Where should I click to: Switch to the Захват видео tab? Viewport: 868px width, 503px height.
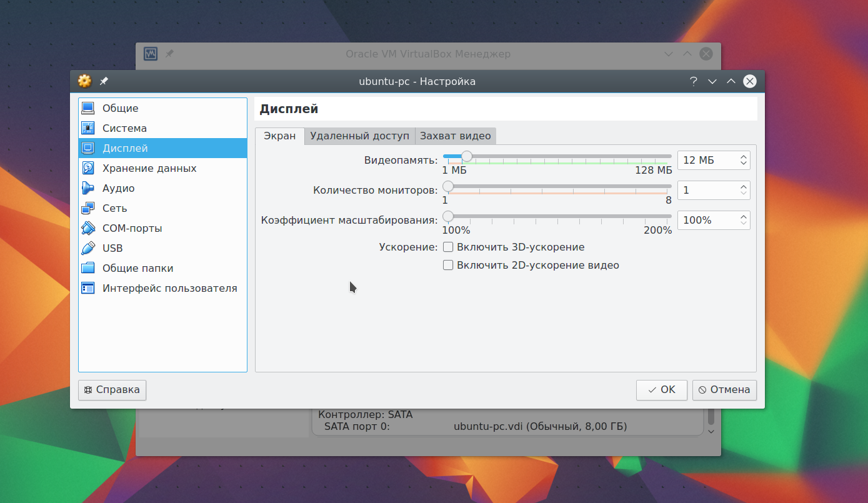coord(456,136)
